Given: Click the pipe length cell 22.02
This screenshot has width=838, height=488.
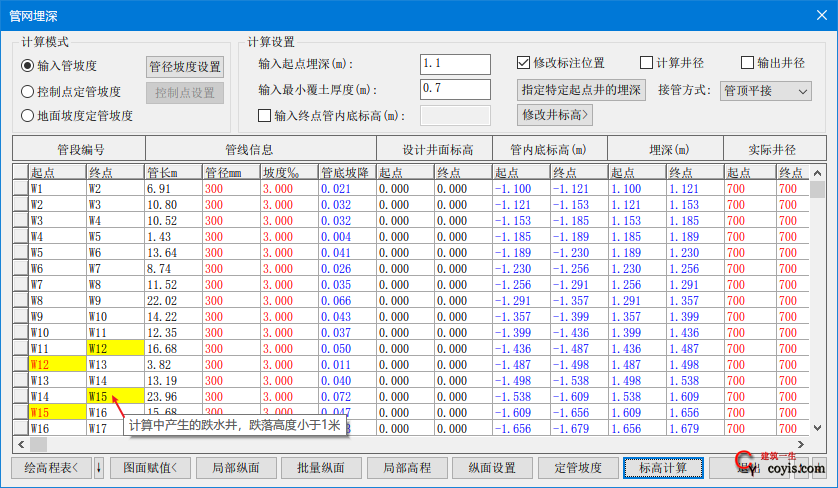Looking at the screenshot, I should tap(173, 300).
